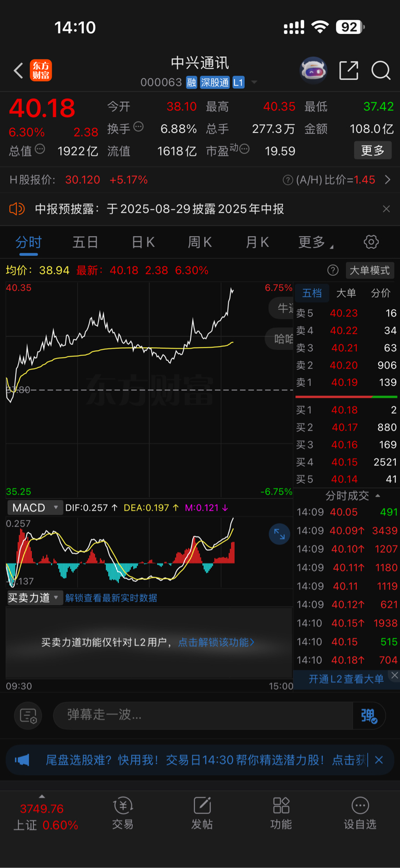Switch to the 月K tab

(x=257, y=242)
